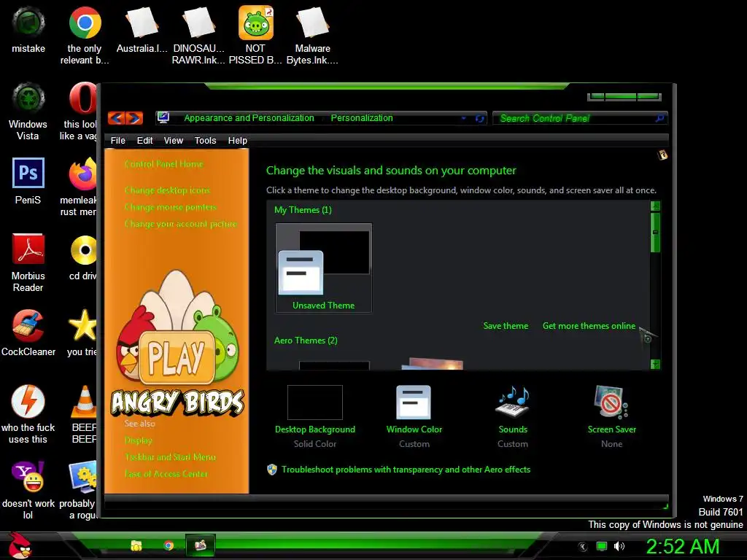Click the Personalization breadcrumb
The width and height of the screenshot is (747, 560).
362,118
